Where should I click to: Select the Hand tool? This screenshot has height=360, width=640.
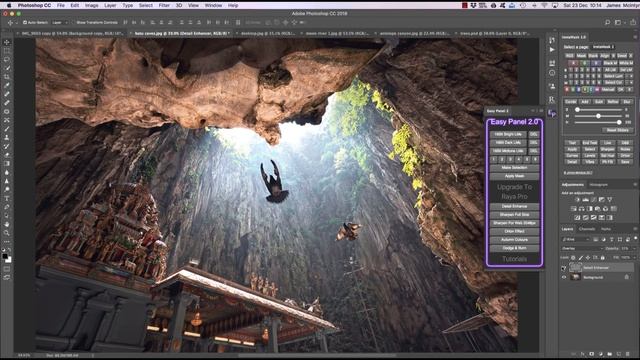pos(7,224)
